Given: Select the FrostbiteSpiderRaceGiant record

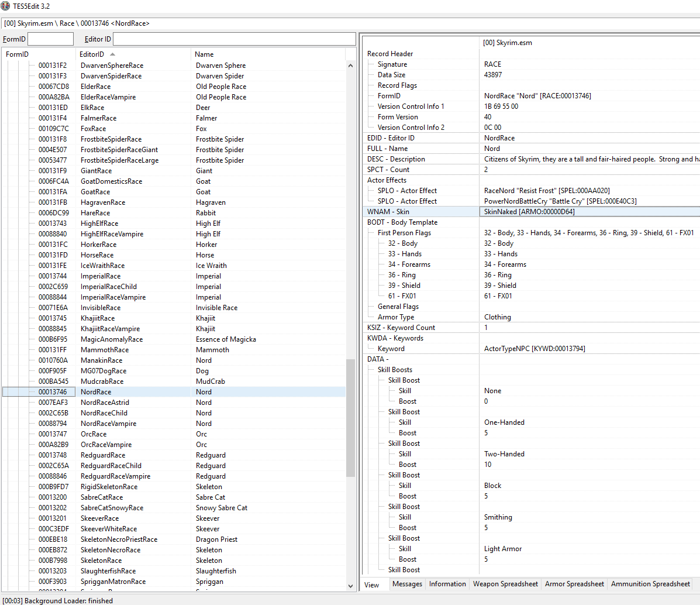Looking at the screenshot, I should coord(174,150).
